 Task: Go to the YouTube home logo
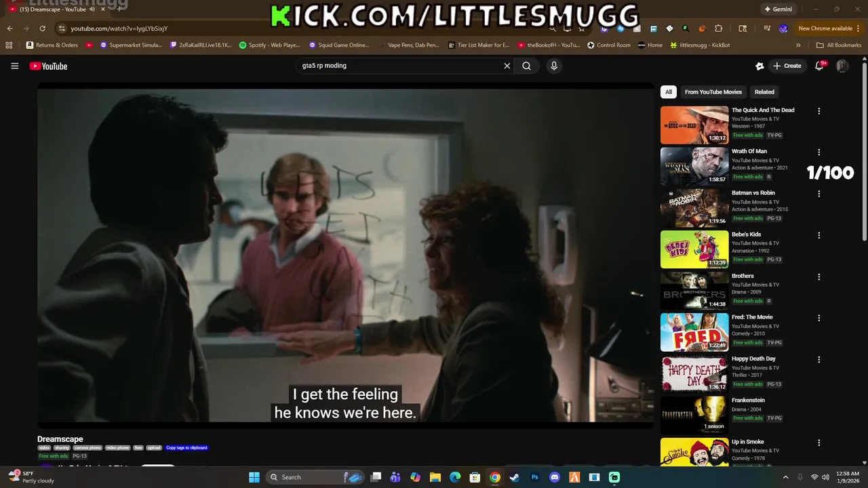tap(48, 66)
